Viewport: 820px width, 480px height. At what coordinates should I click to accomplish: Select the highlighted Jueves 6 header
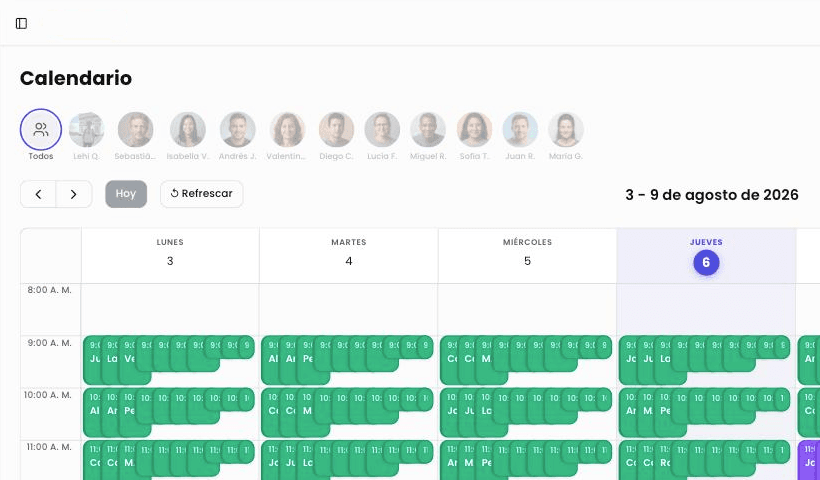click(706, 256)
